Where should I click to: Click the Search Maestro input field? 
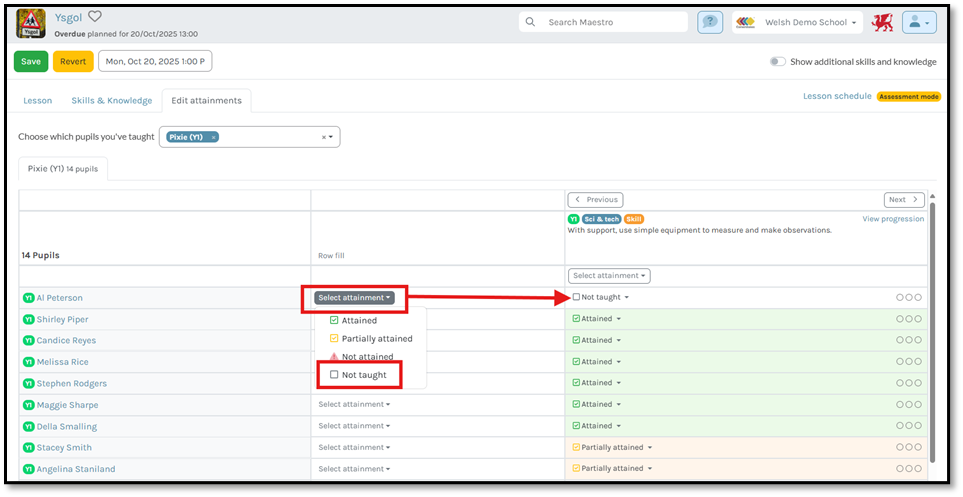click(x=612, y=22)
